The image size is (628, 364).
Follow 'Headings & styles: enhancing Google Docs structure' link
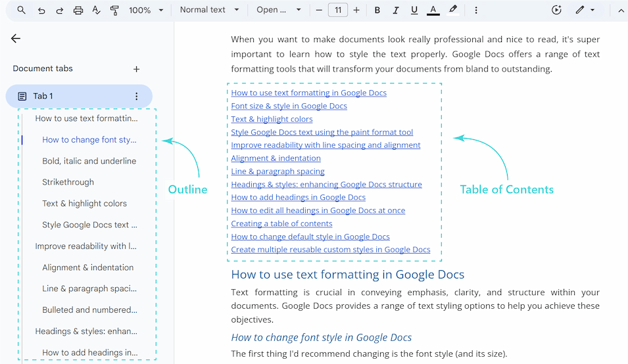[326, 185]
